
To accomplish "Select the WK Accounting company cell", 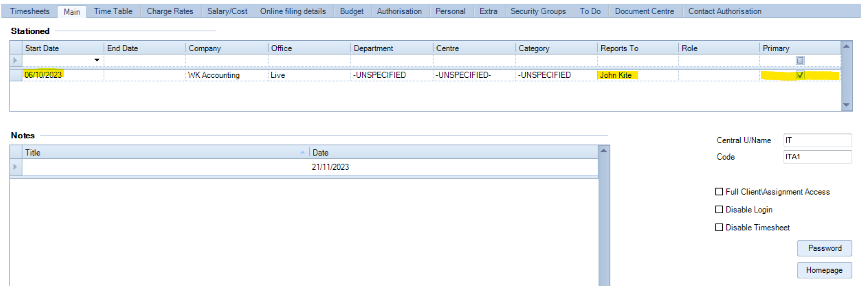I will pos(227,75).
